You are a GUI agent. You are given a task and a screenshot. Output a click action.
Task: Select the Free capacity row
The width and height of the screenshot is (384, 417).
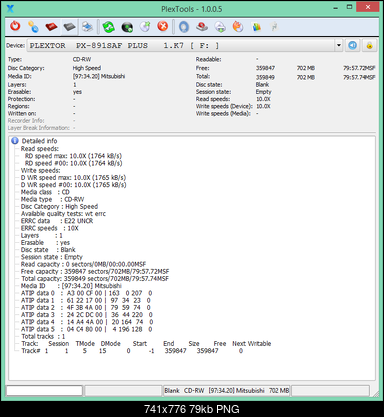click(95, 271)
